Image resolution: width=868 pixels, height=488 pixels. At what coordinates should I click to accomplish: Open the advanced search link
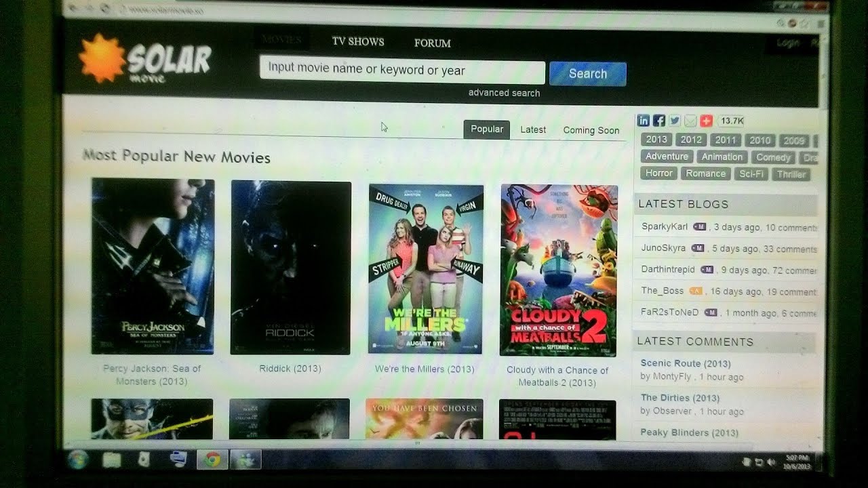504,93
